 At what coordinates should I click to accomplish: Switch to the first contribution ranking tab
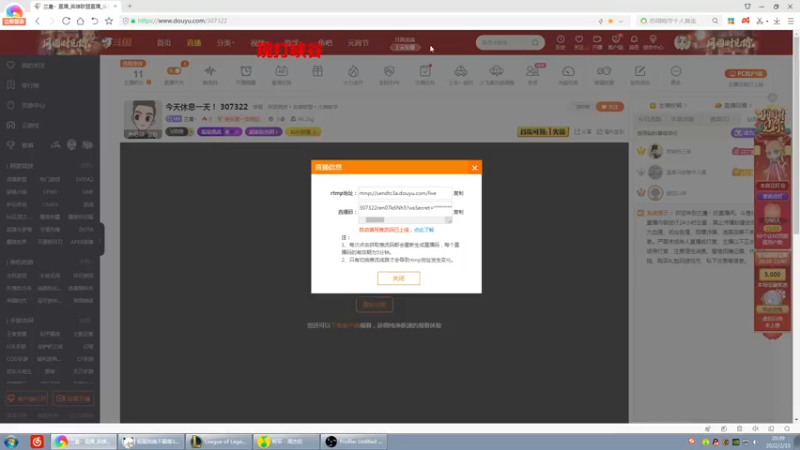click(649, 119)
